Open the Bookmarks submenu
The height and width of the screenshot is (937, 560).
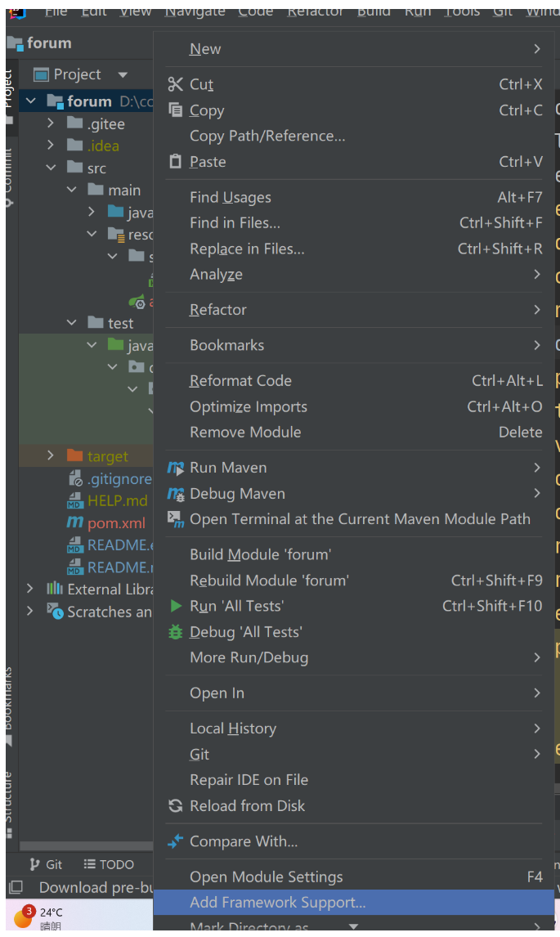tap(354, 345)
